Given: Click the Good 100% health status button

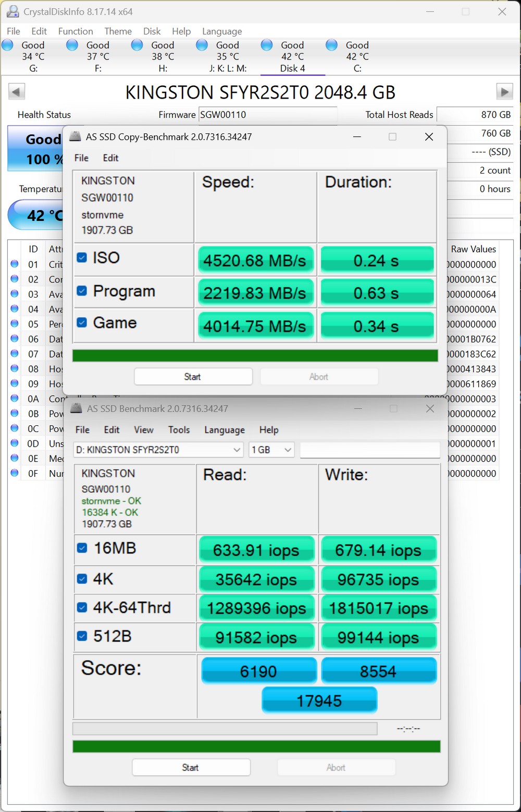Looking at the screenshot, I should tap(35, 149).
